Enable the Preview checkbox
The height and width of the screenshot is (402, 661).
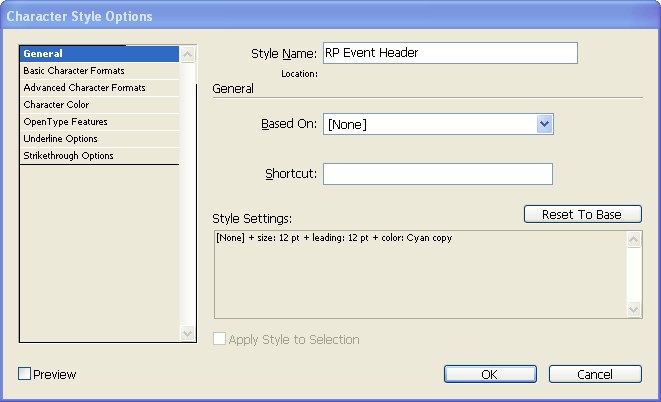click(24, 374)
